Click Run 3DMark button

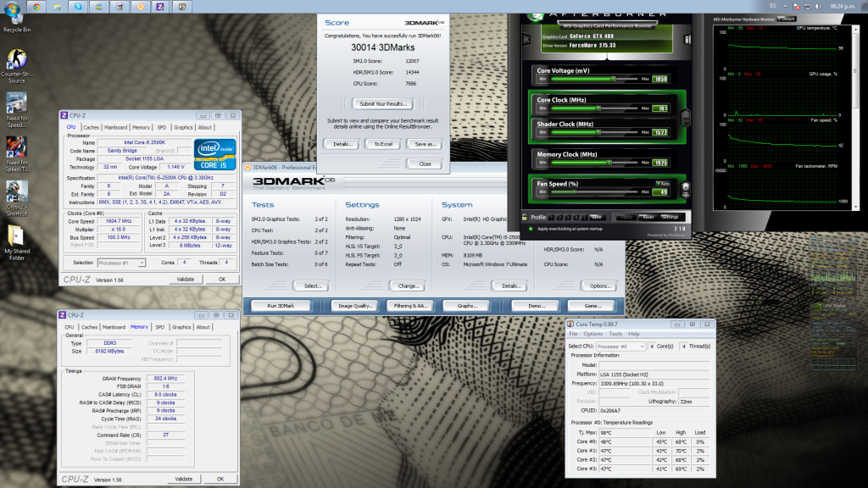(x=281, y=305)
